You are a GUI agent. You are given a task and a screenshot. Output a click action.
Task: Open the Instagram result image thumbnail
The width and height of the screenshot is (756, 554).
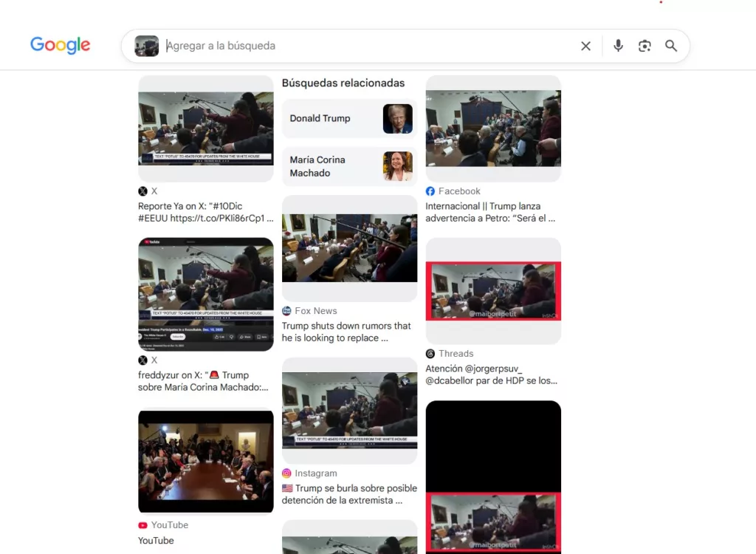pyautogui.click(x=349, y=411)
